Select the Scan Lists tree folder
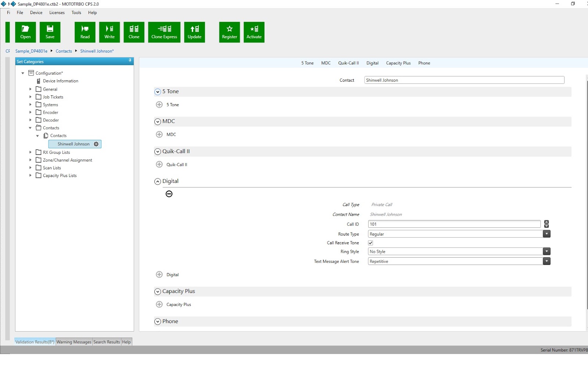The height and width of the screenshot is (368, 588). [x=52, y=168]
